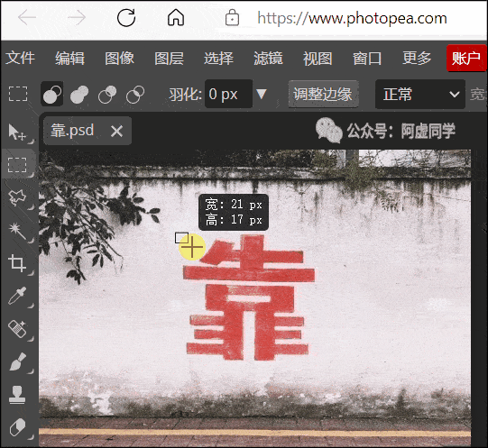Select the Move tool
Image resolution: width=488 pixels, height=448 pixels.
tap(17, 133)
